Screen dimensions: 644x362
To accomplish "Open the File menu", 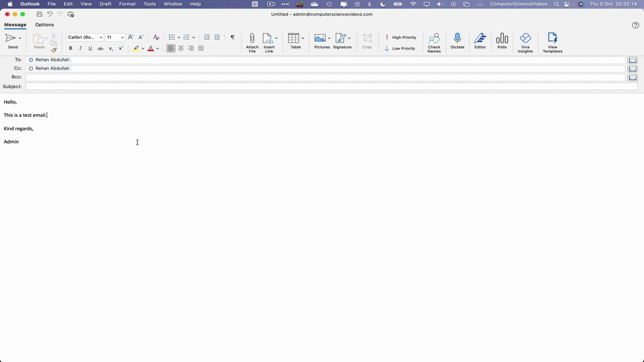I will 51,4.
